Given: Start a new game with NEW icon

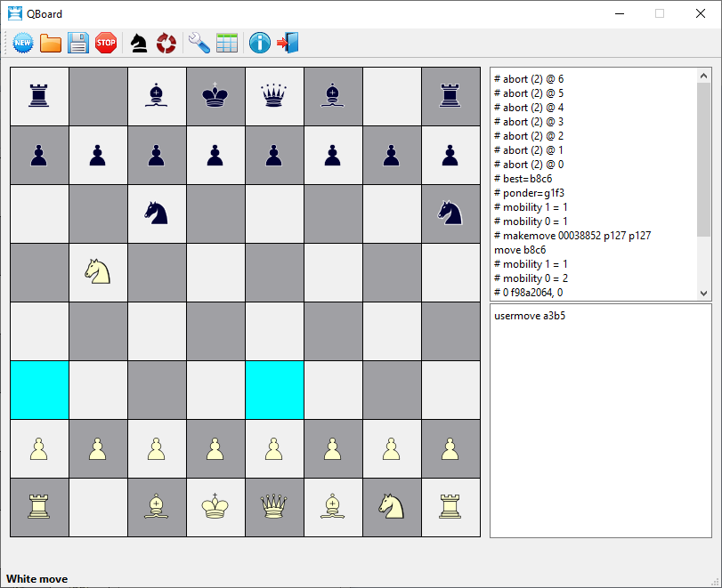Looking at the screenshot, I should point(23,43).
